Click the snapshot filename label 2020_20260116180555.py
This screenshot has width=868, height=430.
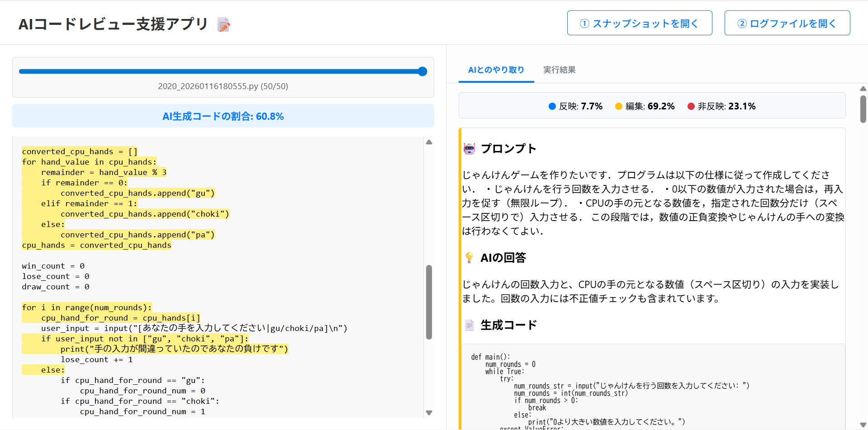click(223, 86)
